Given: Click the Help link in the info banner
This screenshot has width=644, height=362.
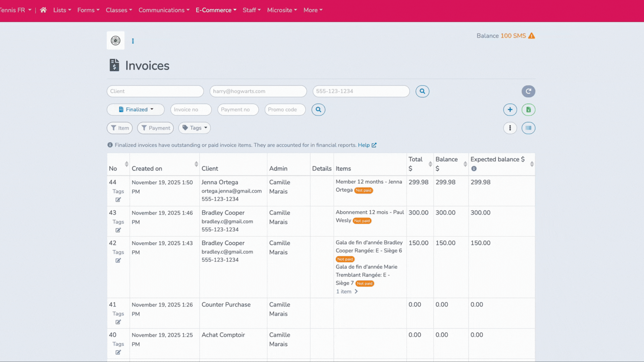Looking at the screenshot, I should click(x=365, y=145).
